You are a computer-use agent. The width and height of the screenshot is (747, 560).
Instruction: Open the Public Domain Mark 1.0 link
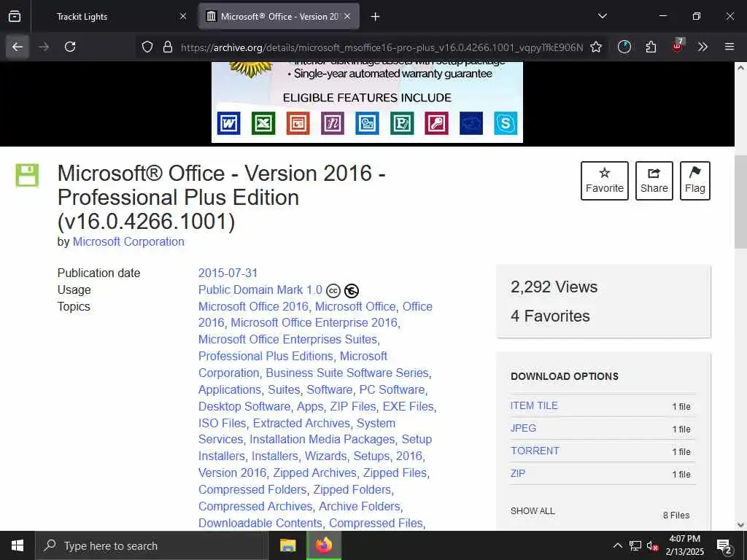pos(260,289)
